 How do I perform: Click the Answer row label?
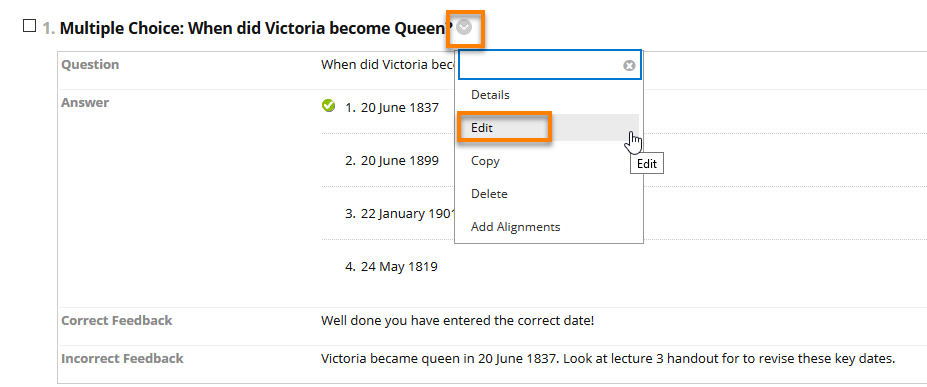coord(85,102)
